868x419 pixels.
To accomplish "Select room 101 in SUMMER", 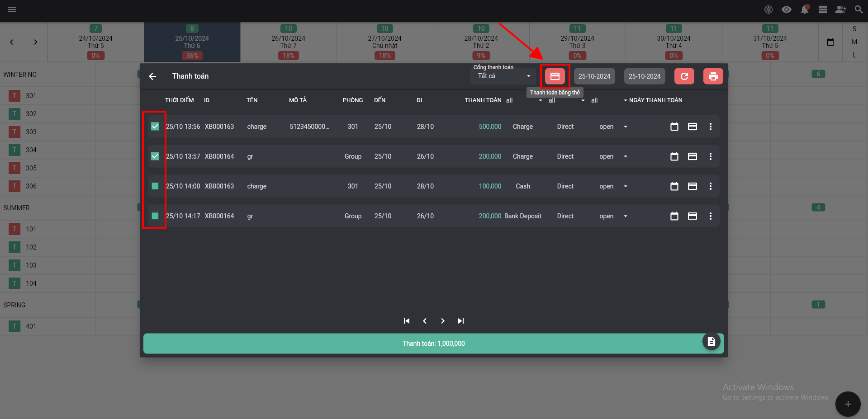I will coord(31,229).
